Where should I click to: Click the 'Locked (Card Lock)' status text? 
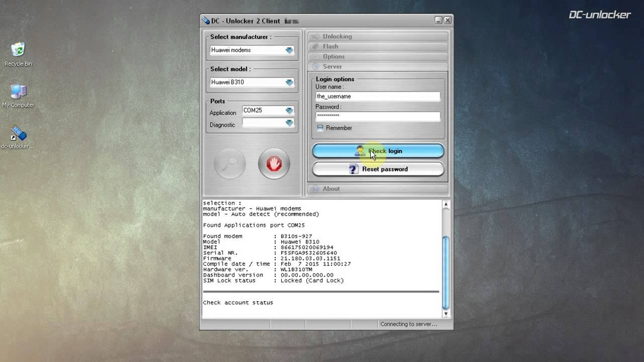(x=312, y=281)
